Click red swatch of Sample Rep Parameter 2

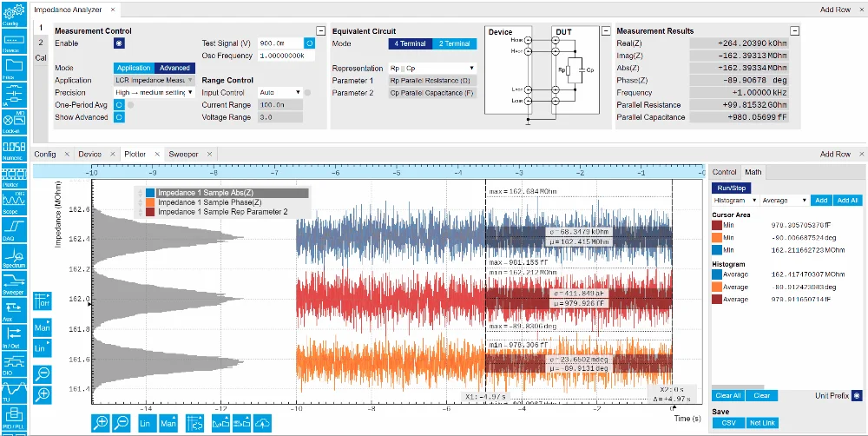coord(152,212)
